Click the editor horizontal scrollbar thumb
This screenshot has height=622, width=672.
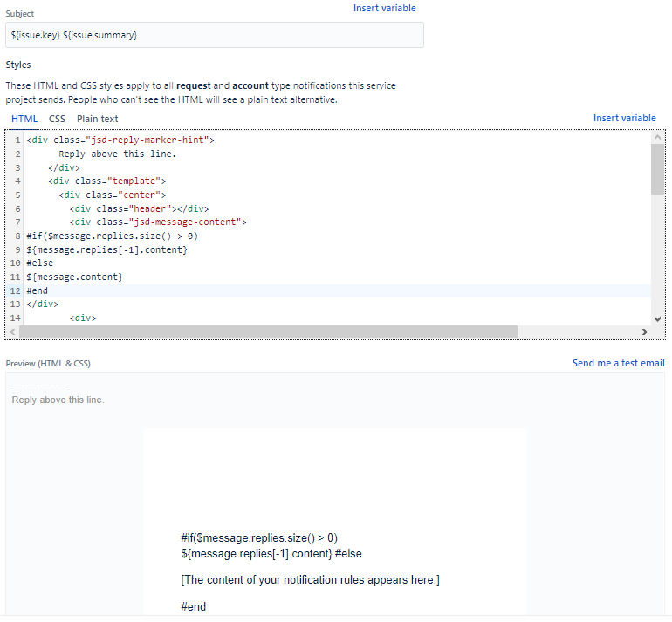point(268,332)
